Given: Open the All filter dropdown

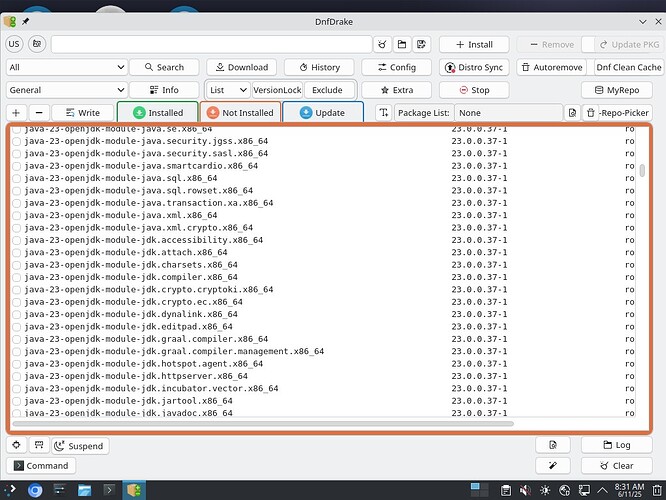Looking at the screenshot, I should coord(67,67).
